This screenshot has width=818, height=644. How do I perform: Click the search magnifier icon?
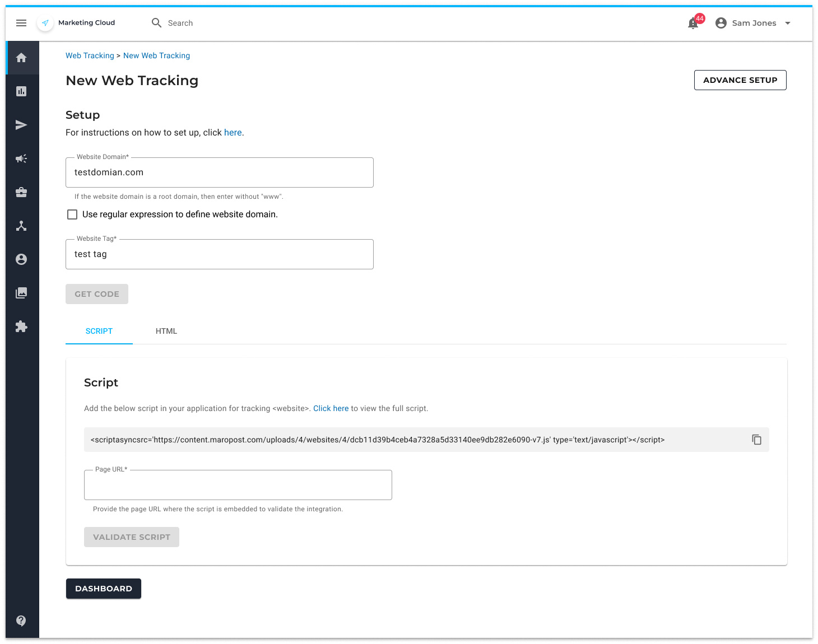tap(157, 22)
